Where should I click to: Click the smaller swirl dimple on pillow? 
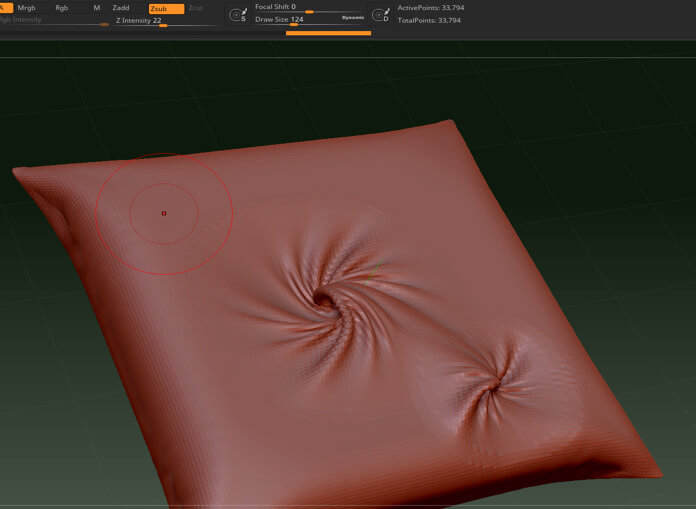494,385
